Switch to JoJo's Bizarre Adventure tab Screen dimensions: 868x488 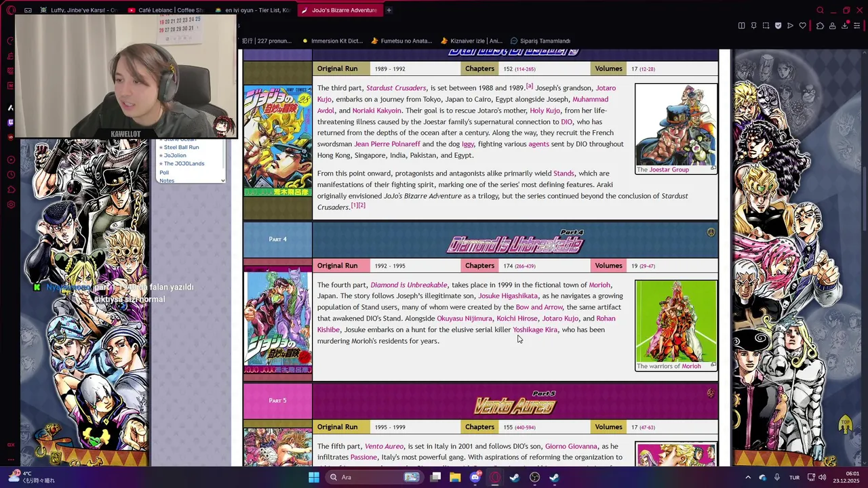[339, 10]
